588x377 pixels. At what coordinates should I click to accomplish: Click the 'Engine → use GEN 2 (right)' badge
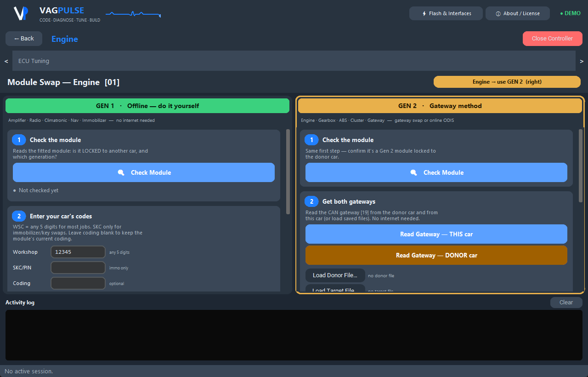(507, 82)
